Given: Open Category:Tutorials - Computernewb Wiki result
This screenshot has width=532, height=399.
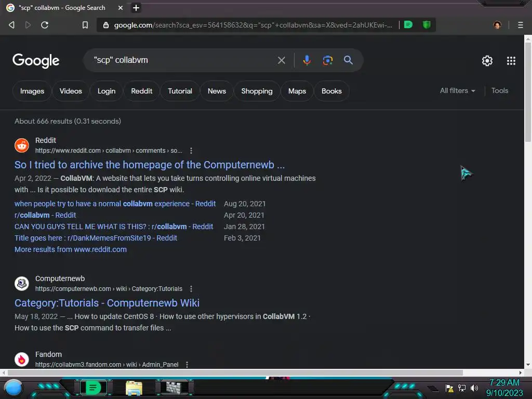Looking at the screenshot, I should 107,303.
